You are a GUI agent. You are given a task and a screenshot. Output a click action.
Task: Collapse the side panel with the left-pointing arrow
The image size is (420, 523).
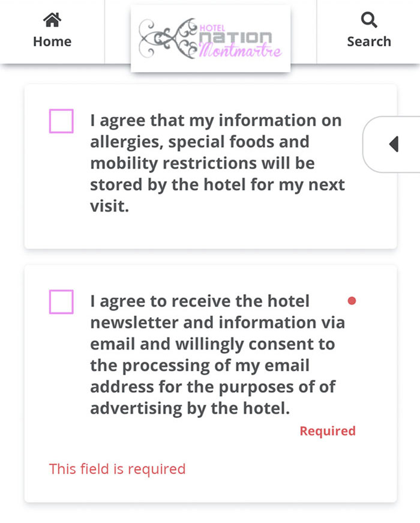pos(394,145)
